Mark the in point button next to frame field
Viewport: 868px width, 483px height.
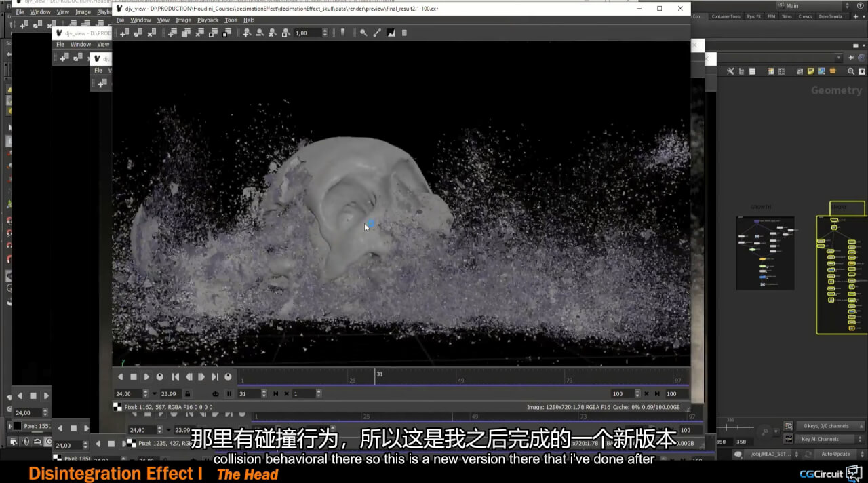pyautogui.click(x=275, y=393)
